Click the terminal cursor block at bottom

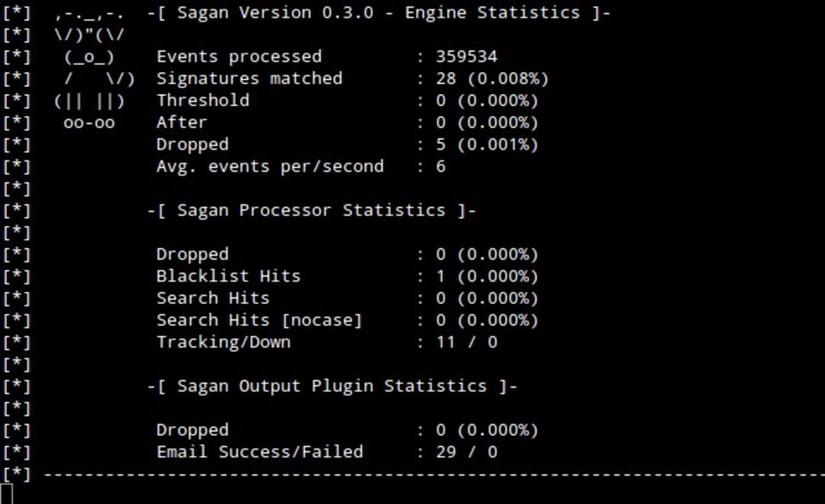pyautogui.click(x=6, y=493)
